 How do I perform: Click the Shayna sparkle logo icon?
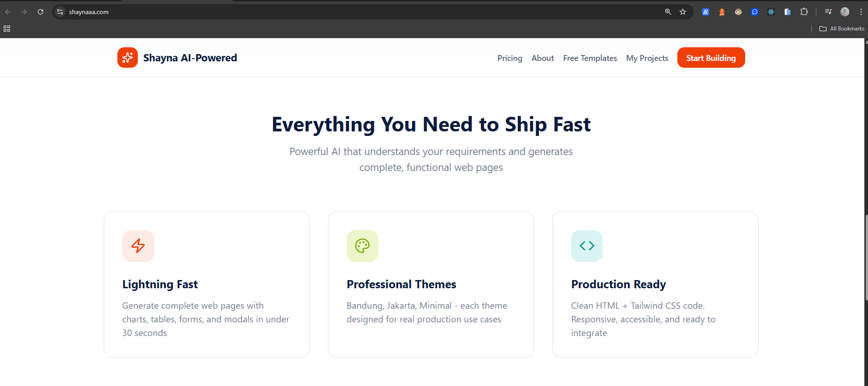127,58
